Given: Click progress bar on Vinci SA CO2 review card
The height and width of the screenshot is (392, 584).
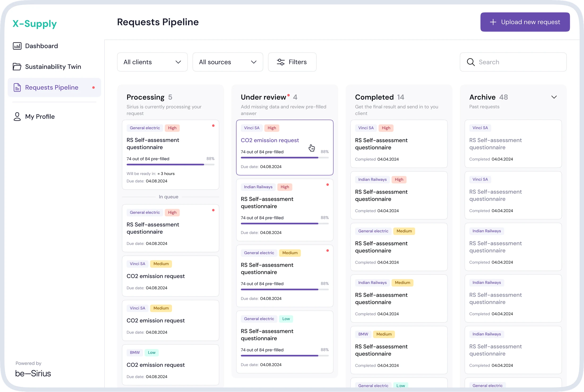Looking at the screenshot, I should click(285, 158).
